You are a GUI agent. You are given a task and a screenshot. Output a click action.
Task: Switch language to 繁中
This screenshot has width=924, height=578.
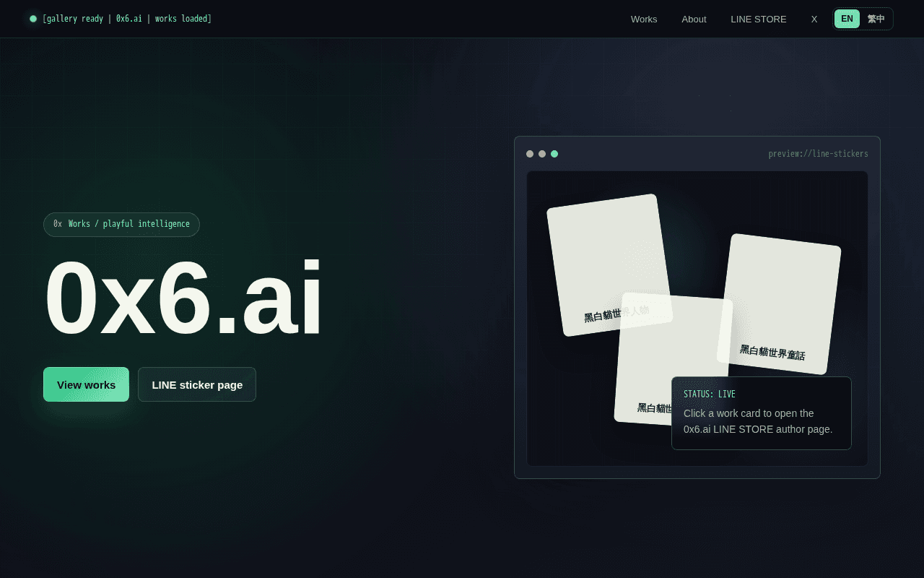click(x=876, y=19)
